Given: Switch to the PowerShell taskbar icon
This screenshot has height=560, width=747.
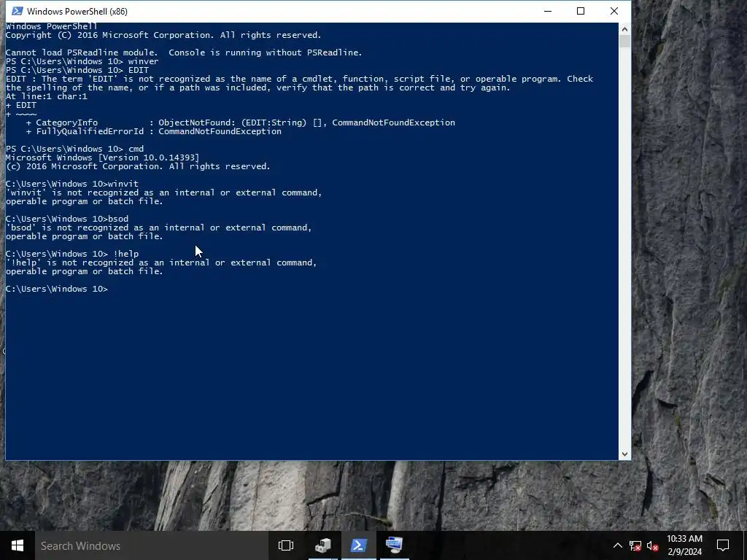Looking at the screenshot, I should click(x=358, y=545).
